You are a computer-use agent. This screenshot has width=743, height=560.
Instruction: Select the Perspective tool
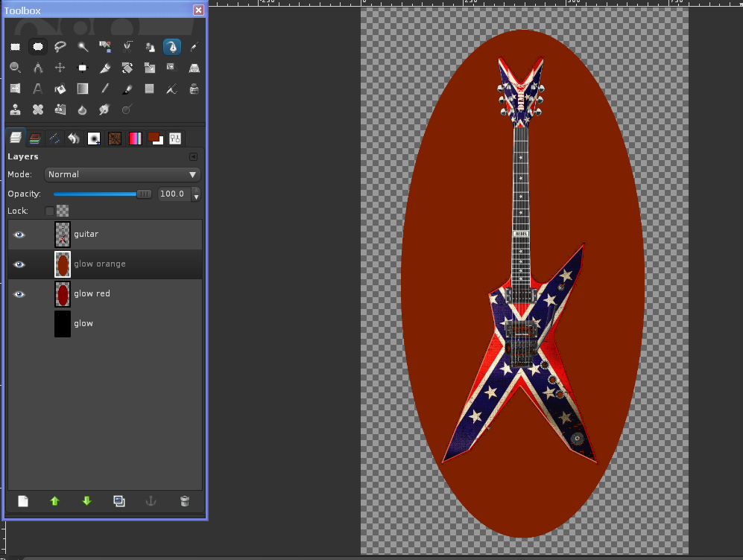point(195,68)
